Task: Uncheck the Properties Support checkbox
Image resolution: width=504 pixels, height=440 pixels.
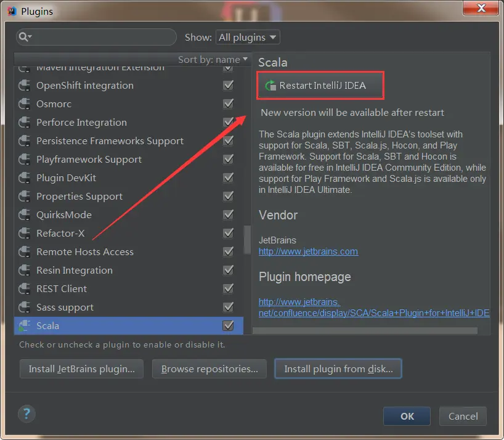Action: 228,197
